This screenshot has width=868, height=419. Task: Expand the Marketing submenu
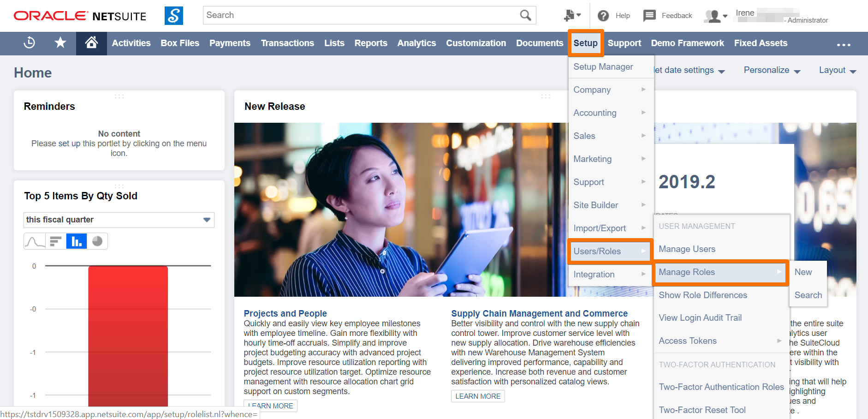click(x=611, y=159)
